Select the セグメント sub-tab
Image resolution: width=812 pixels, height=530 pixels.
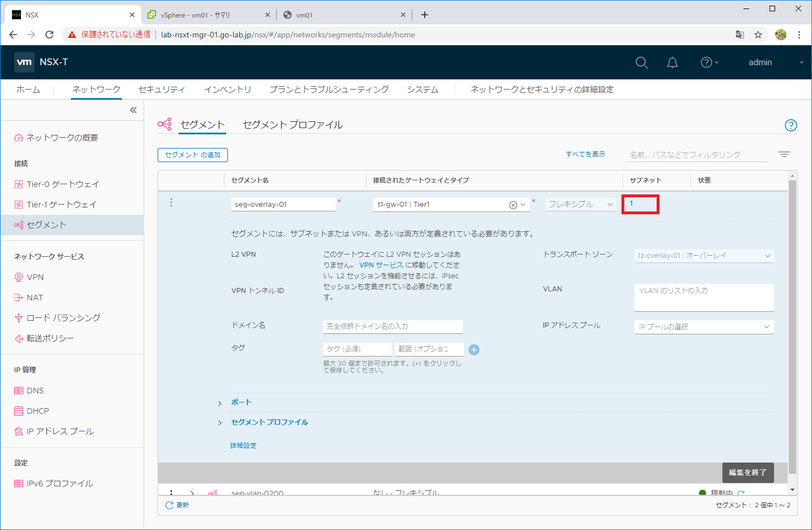coord(202,125)
